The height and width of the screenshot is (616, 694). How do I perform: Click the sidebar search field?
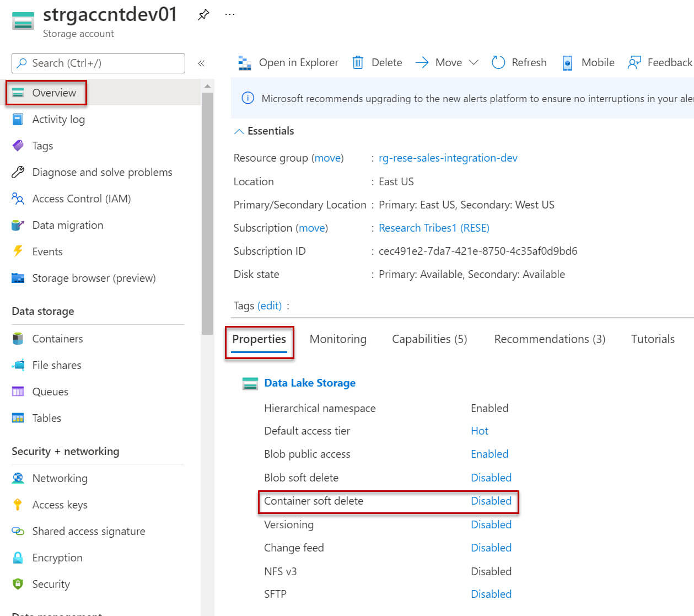click(98, 63)
